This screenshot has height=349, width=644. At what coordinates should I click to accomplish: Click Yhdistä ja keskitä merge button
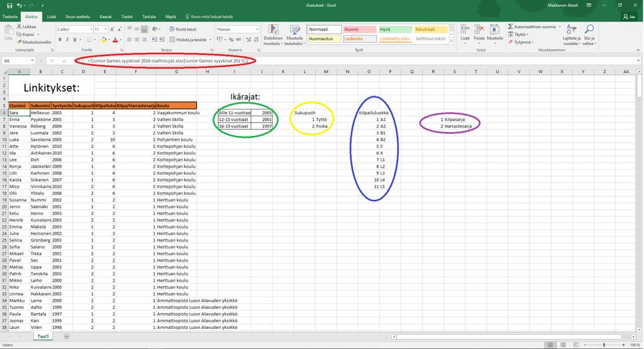coord(188,40)
